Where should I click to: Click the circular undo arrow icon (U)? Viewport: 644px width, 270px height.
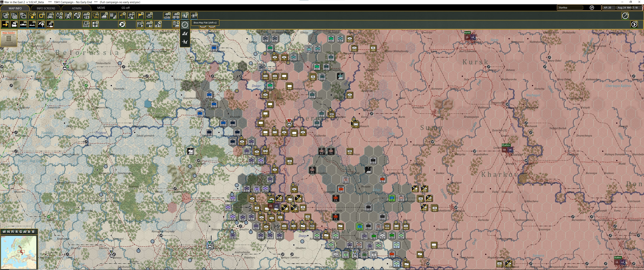(122, 24)
